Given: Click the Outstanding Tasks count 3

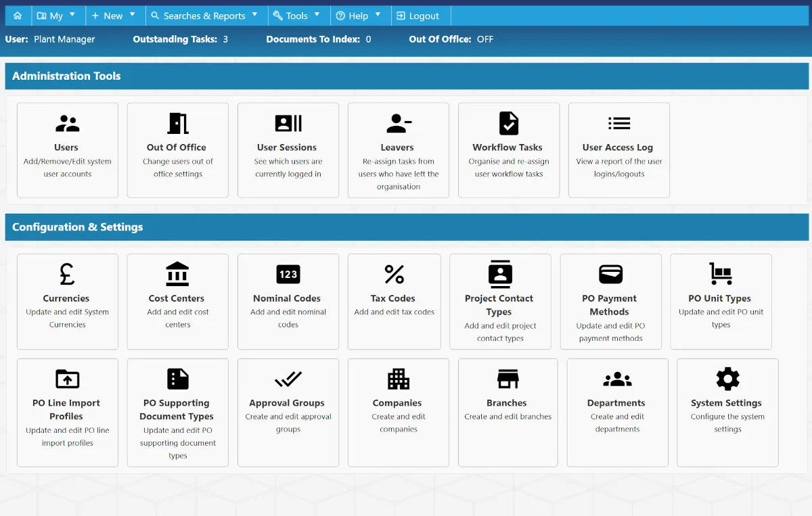Looking at the screenshot, I should coord(225,39).
